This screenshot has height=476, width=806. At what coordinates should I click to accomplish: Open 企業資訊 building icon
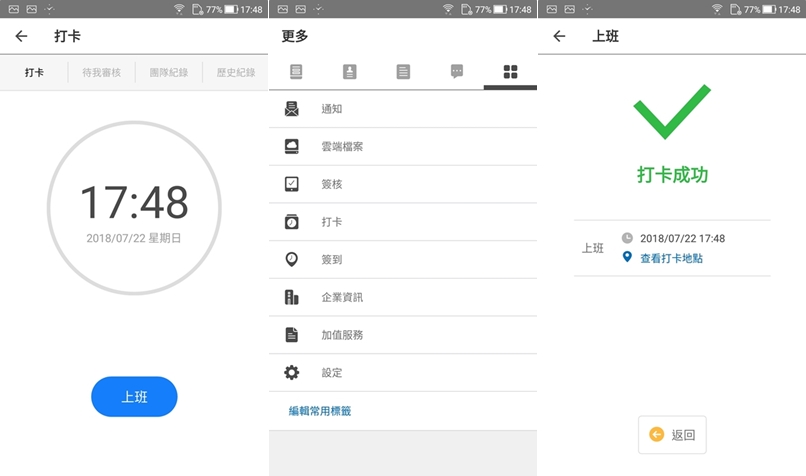click(292, 297)
